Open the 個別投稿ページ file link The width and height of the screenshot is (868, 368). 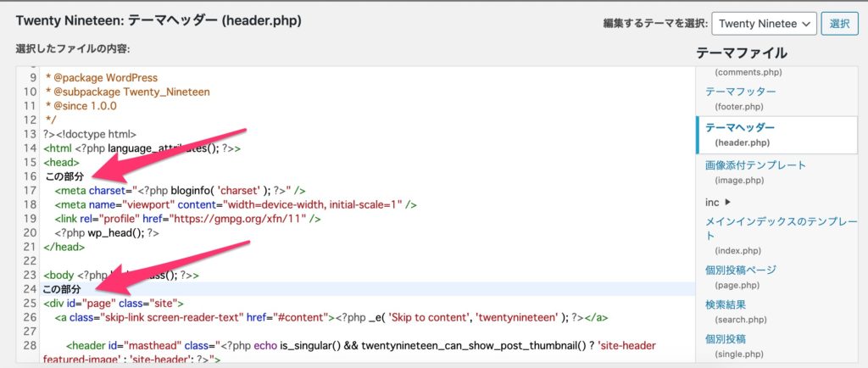tap(741, 270)
